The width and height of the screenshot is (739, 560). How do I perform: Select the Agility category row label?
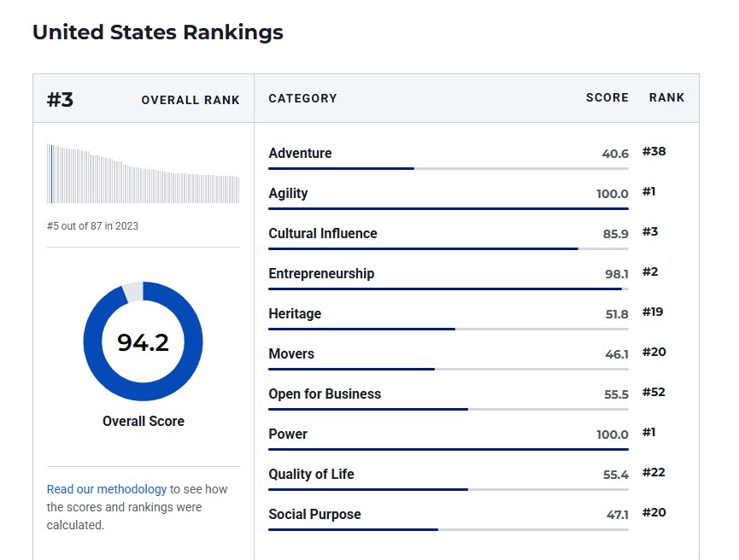pyautogui.click(x=288, y=194)
